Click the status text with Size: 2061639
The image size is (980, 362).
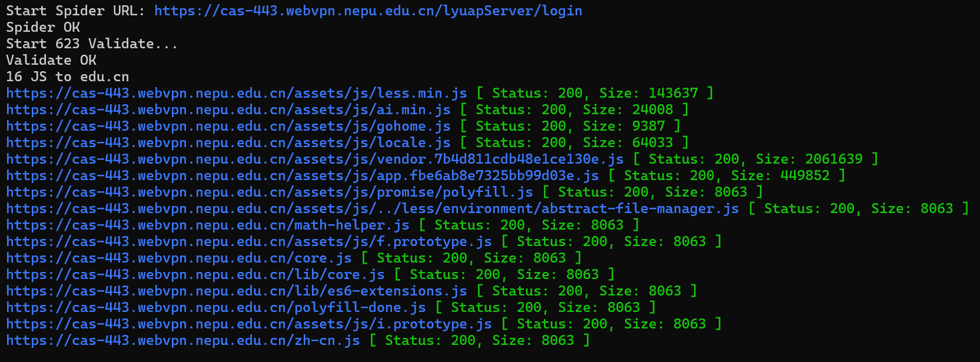click(756, 160)
